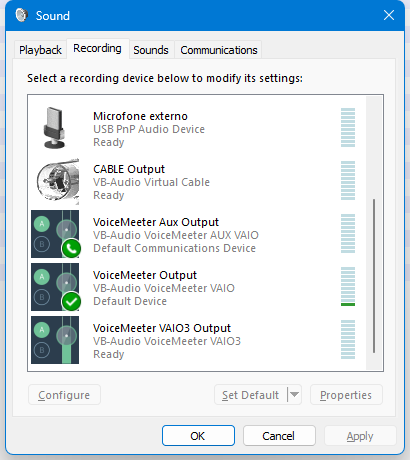Viewport: 410px width, 460px height.
Task: Click the Cancel button
Action: (x=279, y=436)
